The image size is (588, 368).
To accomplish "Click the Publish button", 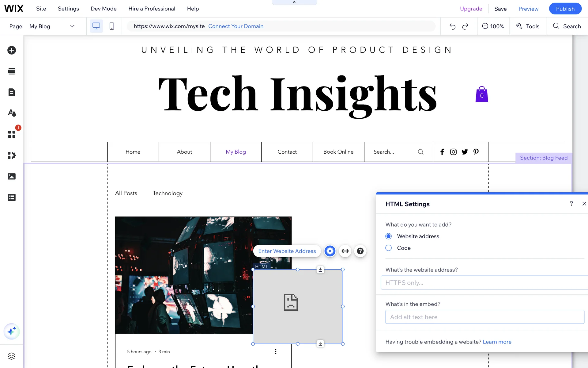I will 565,9.
